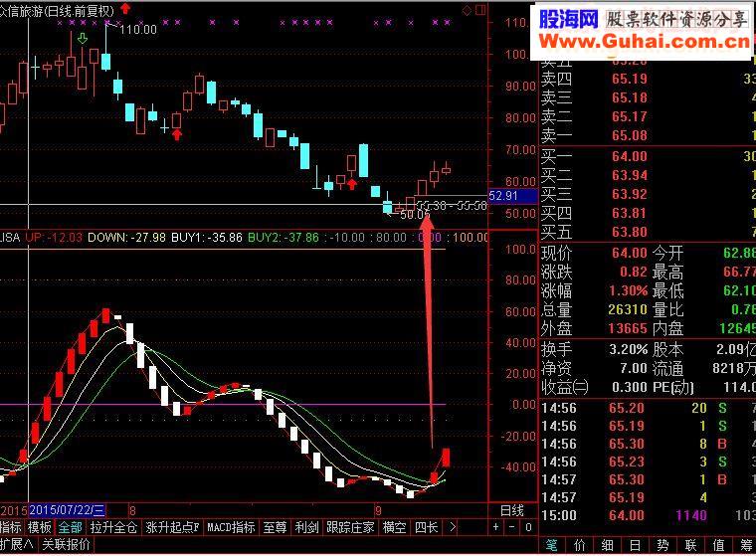Image resolution: width=756 pixels, height=556 pixels.
Task: Select the 卖一 65.08 order row
Action: [647, 135]
